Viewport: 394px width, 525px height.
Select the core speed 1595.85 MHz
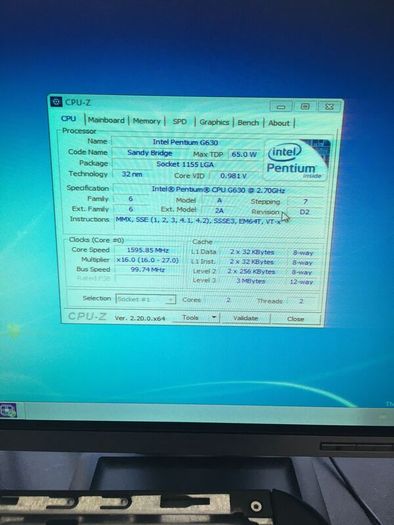click(148, 250)
